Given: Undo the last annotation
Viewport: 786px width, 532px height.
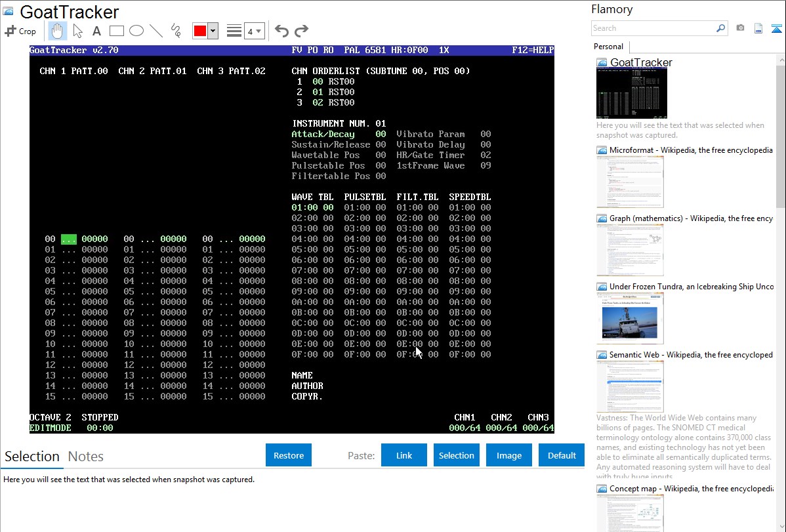Looking at the screenshot, I should tap(281, 31).
